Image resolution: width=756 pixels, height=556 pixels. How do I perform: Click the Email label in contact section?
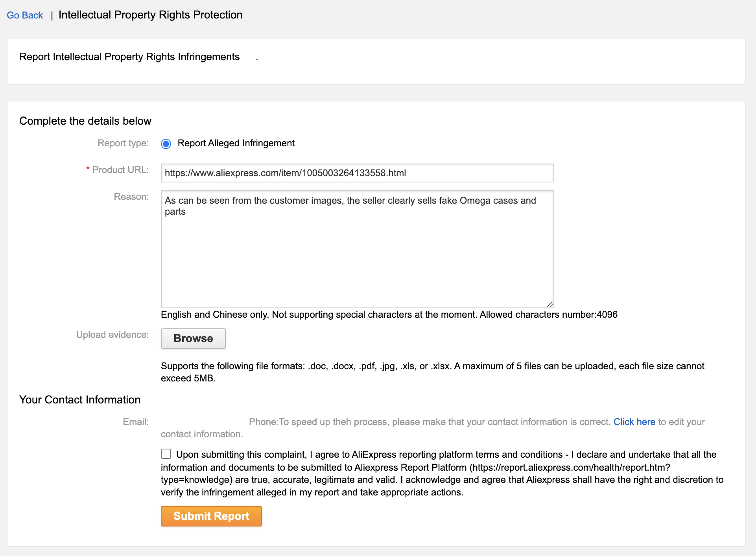click(136, 422)
